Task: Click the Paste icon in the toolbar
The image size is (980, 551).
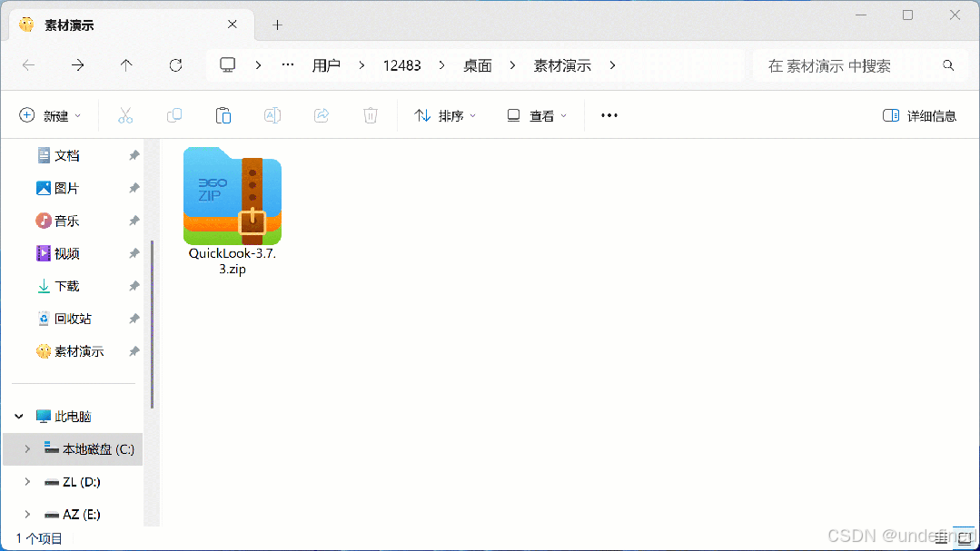Action: click(x=223, y=115)
